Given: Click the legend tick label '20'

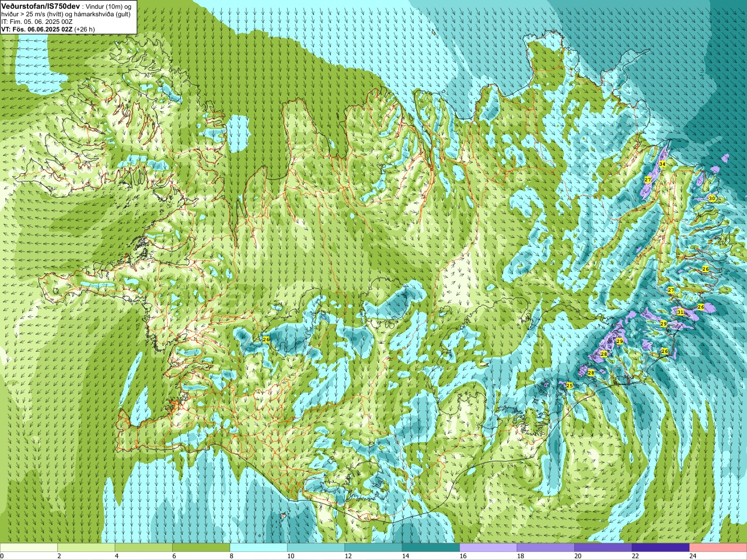Looking at the screenshot, I should [578, 556].
